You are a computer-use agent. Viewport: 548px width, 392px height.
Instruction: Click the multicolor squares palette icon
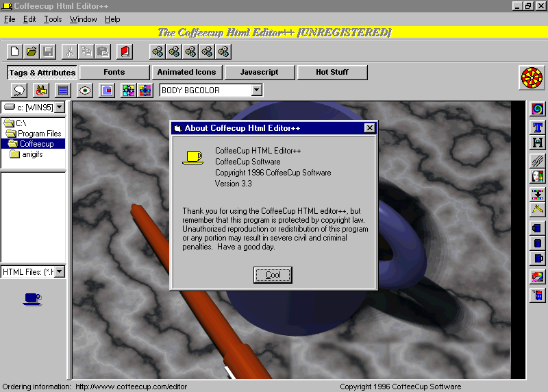click(x=145, y=90)
